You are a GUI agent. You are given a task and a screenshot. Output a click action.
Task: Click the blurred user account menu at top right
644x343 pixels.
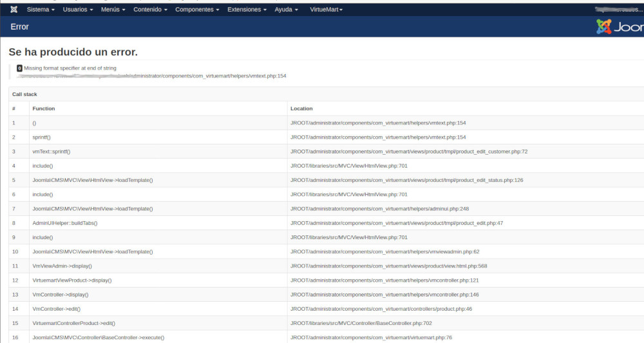point(618,10)
